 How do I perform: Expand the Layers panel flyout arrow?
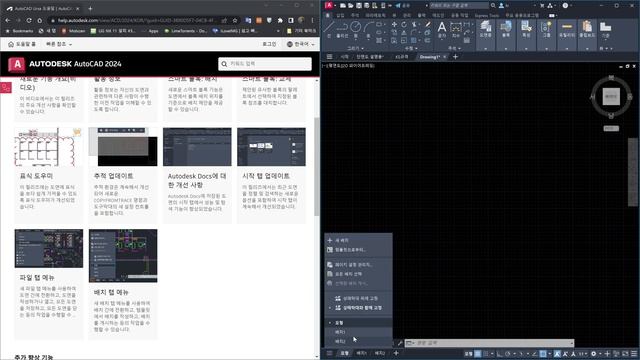[x=485, y=49]
